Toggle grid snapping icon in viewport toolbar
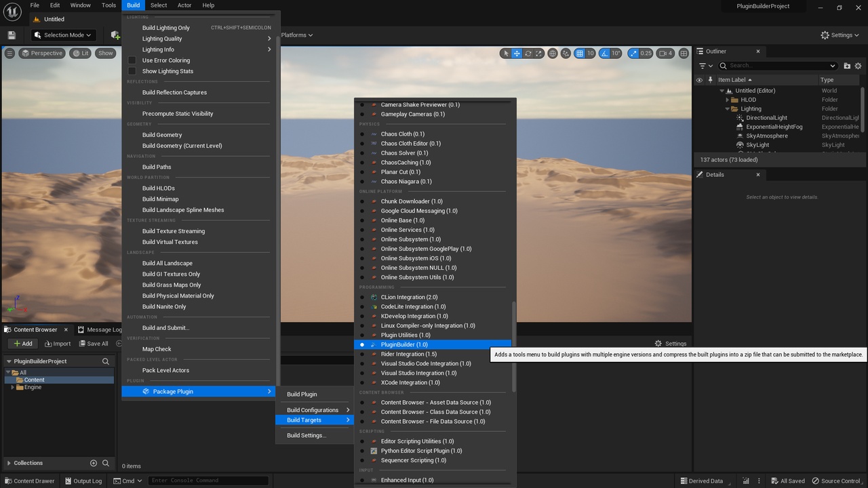Image resolution: width=868 pixels, height=488 pixels. click(579, 54)
